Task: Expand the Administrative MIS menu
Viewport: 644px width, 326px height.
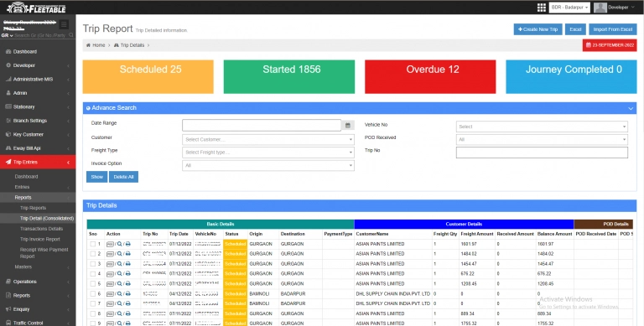Action: pos(38,80)
